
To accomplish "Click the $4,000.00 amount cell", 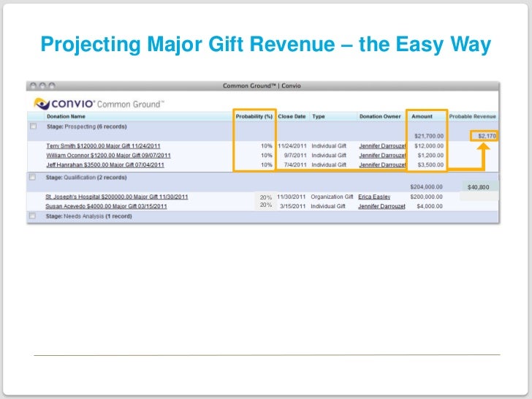I will coord(430,206).
